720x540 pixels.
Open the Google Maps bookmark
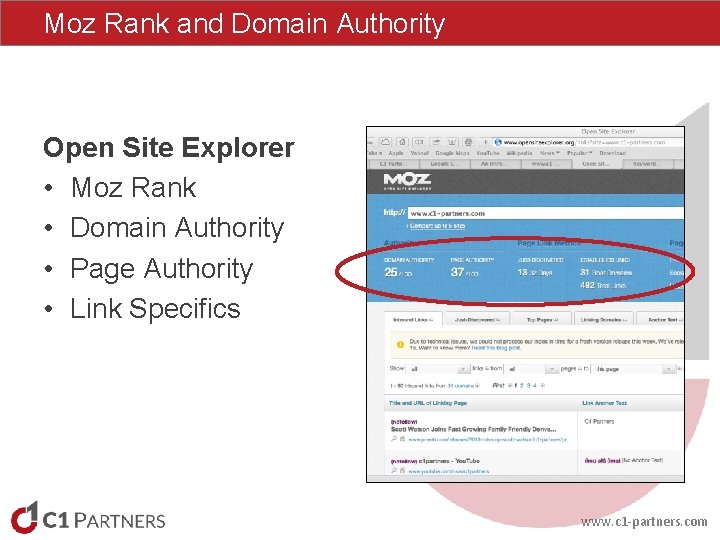[452, 153]
